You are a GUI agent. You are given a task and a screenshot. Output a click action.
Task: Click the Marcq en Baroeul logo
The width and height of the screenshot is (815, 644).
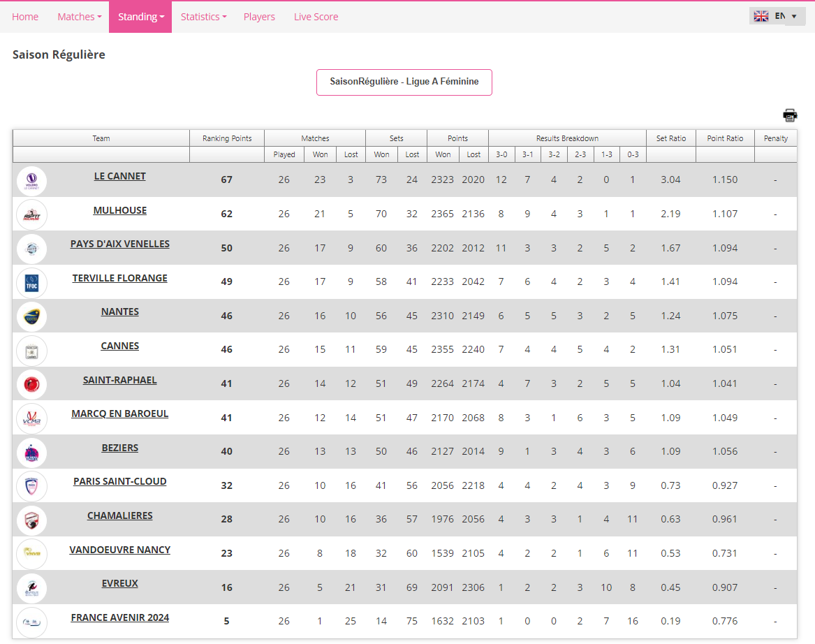click(31, 418)
